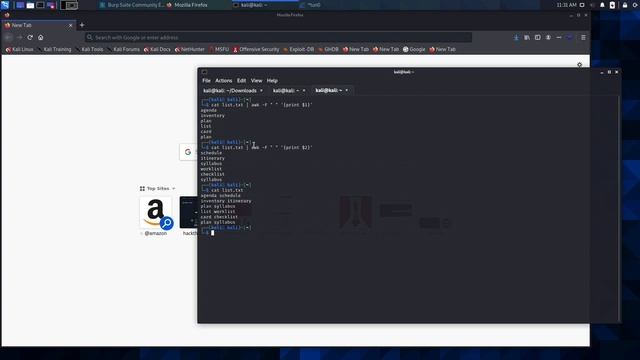Lock the screen using the padlock icon
640x360 pixels.
(625, 5)
